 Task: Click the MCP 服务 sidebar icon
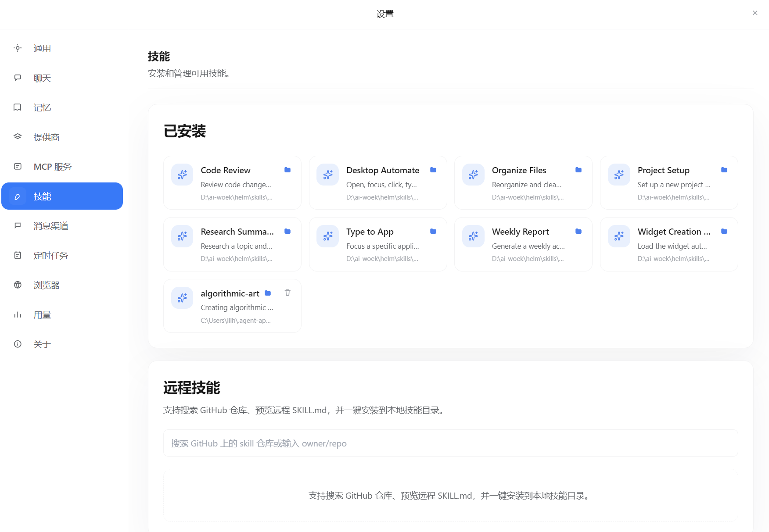point(18,166)
